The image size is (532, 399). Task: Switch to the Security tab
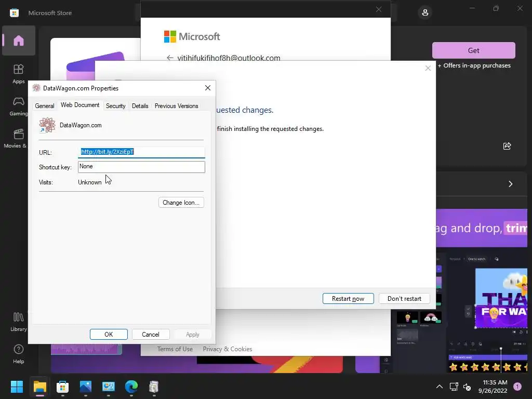116,106
